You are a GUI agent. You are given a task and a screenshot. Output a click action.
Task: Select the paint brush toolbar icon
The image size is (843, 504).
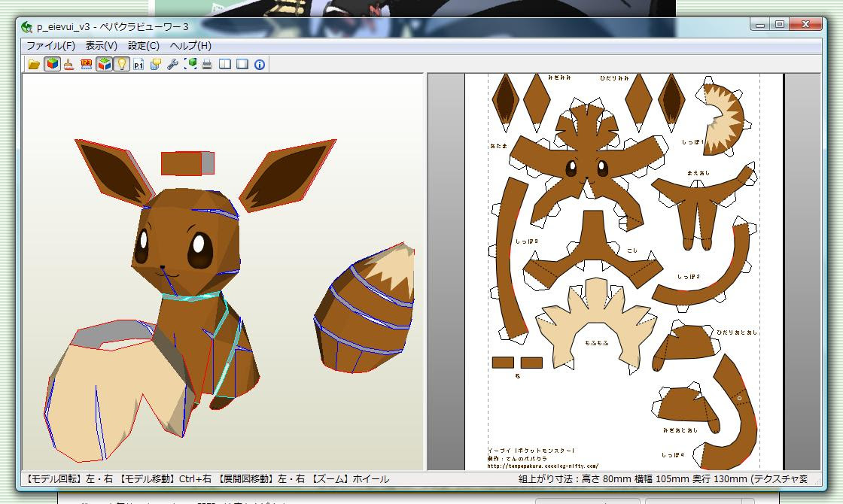[68, 65]
